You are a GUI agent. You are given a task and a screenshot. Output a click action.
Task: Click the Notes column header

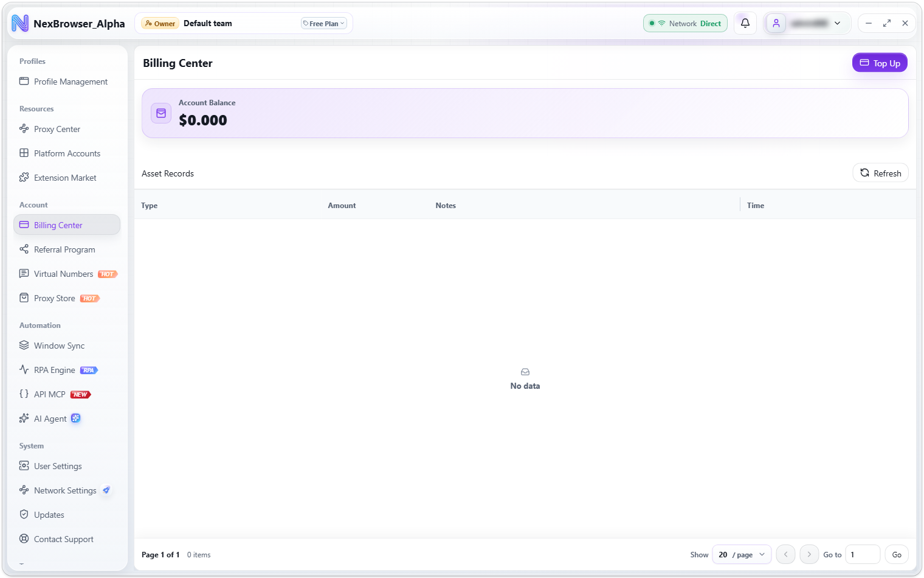[x=446, y=206]
